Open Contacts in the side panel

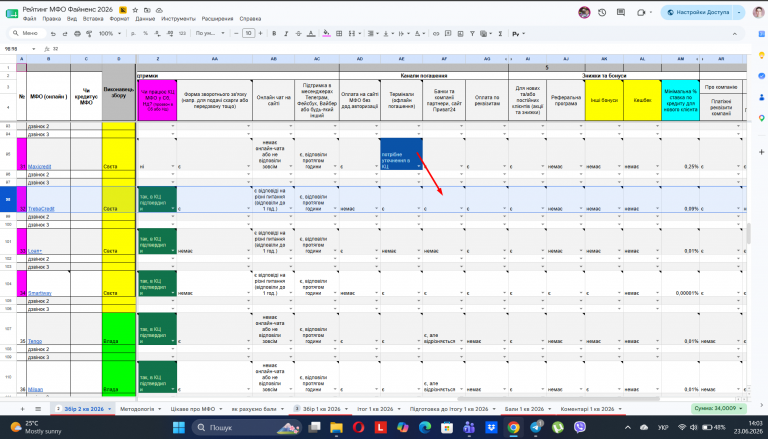761,97
